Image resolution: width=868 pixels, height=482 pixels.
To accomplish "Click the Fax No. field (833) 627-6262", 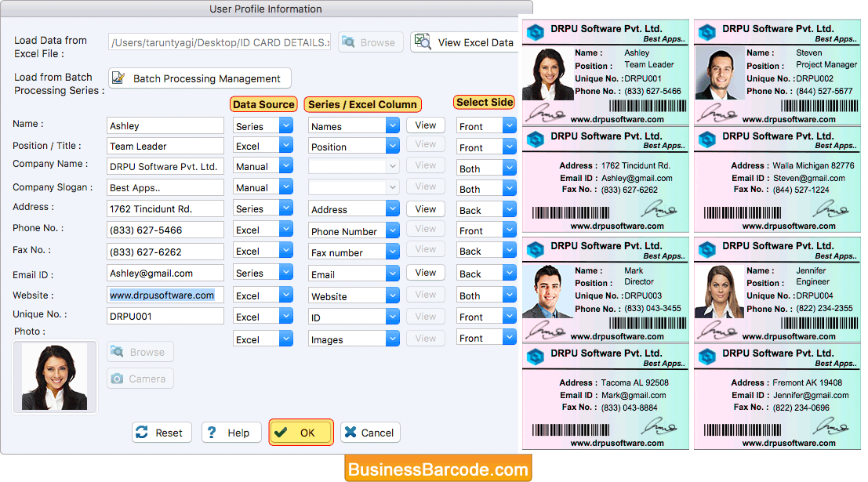I will pos(165,252).
